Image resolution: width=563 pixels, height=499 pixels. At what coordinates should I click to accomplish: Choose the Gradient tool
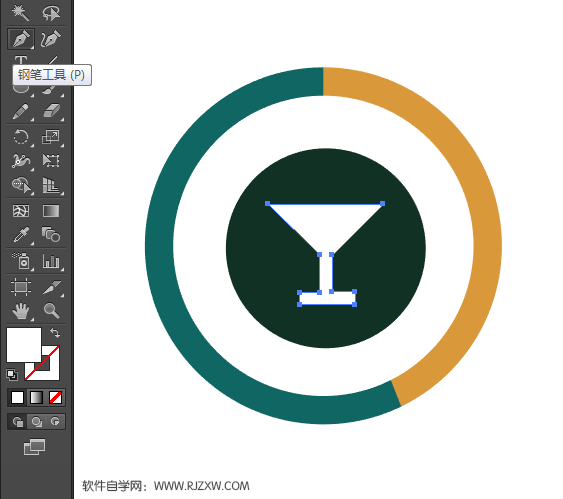click(x=51, y=211)
